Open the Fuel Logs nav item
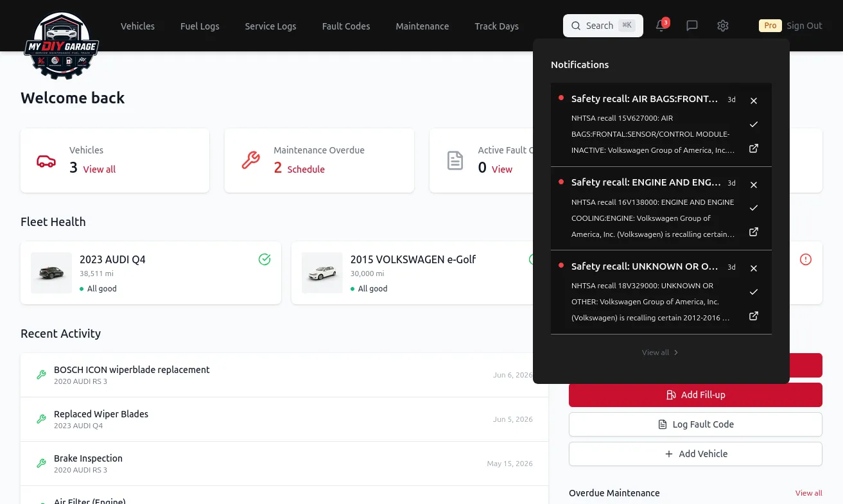Screen dimensions: 843x504 (200, 26)
